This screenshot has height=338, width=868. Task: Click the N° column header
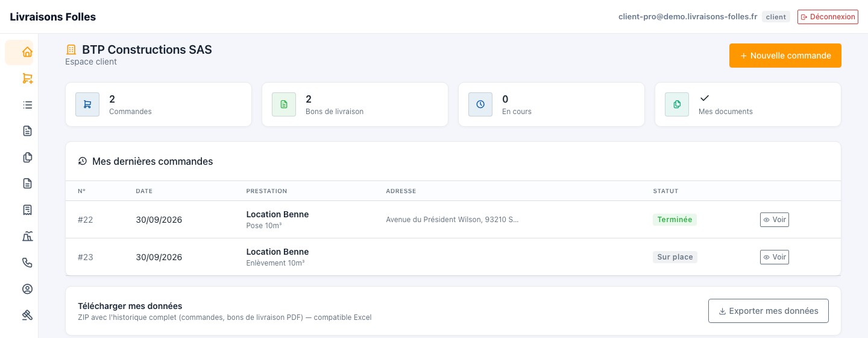(x=81, y=191)
